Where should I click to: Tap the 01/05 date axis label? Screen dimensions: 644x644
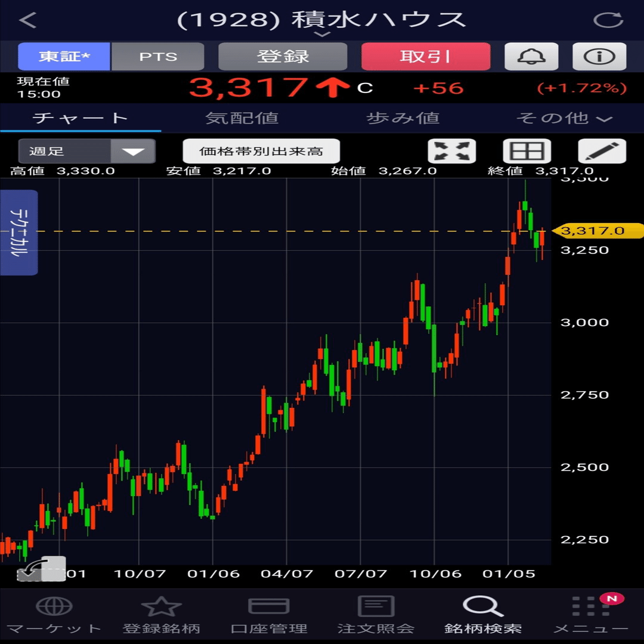tap(509, 574)
